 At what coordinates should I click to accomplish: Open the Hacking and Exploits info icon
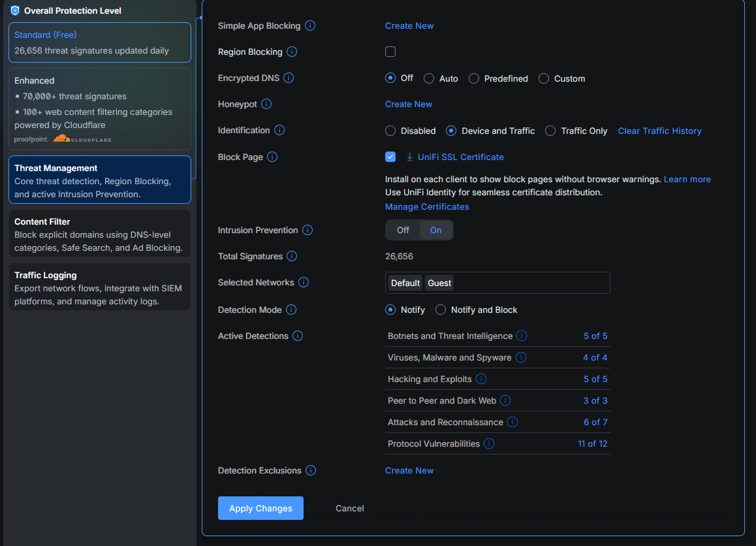coord(480,379)
